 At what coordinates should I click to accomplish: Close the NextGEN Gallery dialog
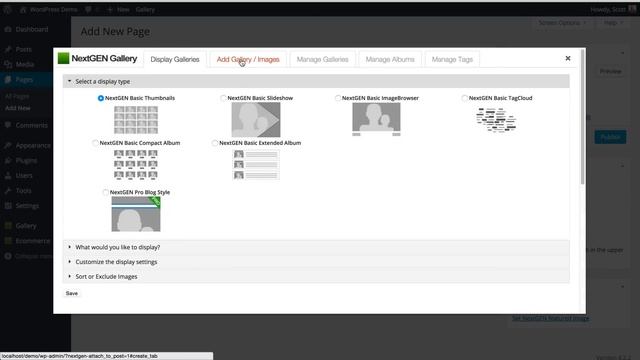568,58
